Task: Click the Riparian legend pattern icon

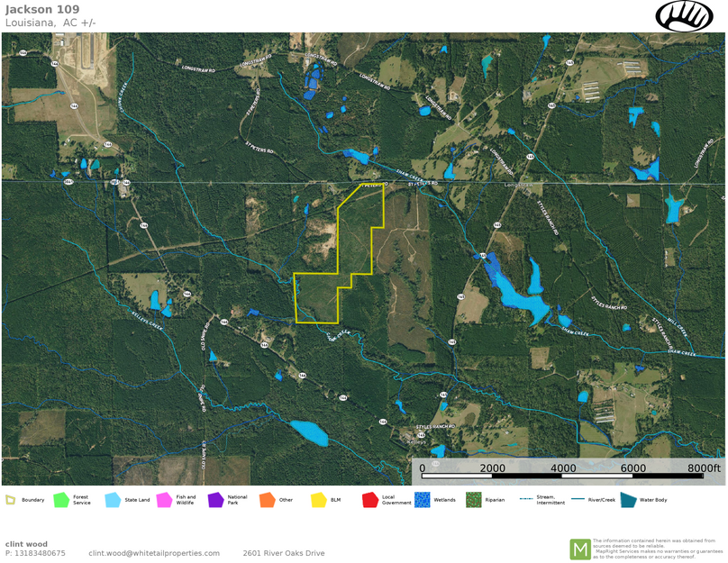Action: click(473, 499)
